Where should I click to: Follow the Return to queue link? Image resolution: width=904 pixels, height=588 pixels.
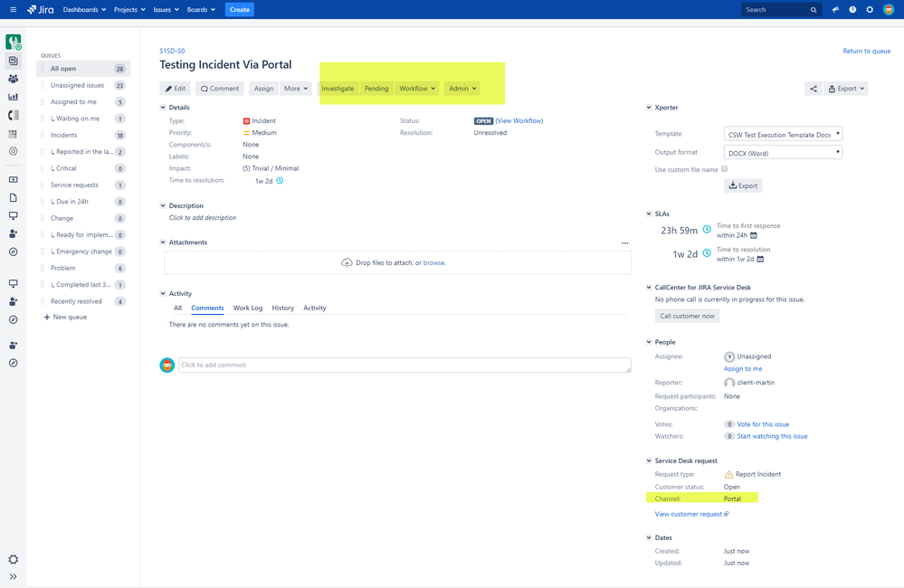click(867, 52)
